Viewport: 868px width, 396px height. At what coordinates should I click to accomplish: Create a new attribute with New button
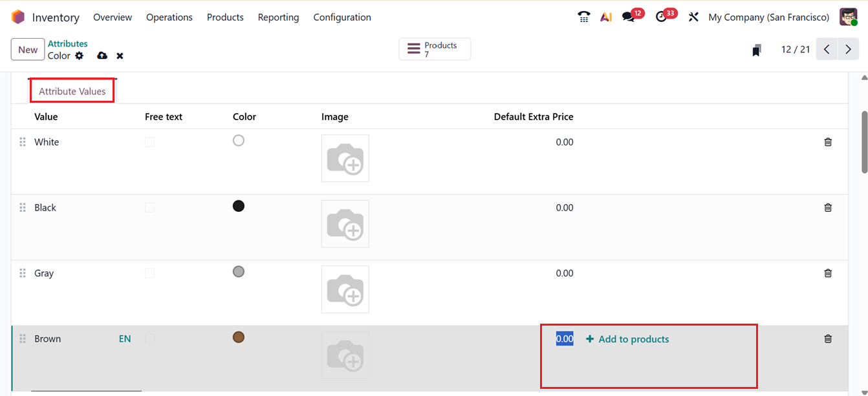click(27, 49)
